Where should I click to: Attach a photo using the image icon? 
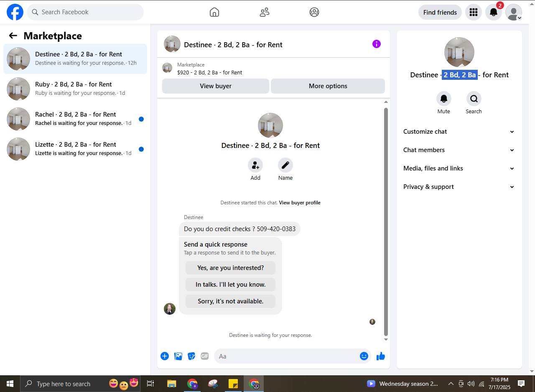(x=178, y=356)
